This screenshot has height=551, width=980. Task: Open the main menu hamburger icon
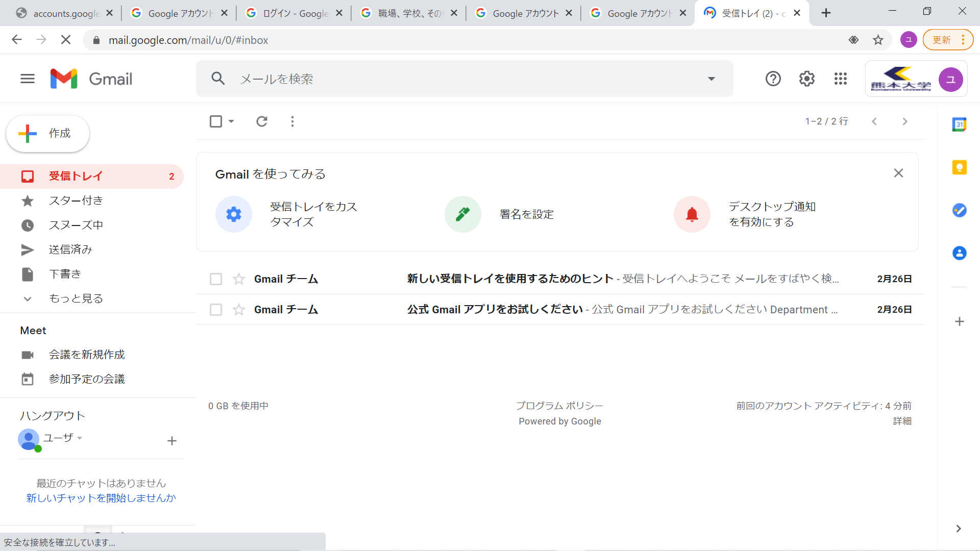[28, 79]
